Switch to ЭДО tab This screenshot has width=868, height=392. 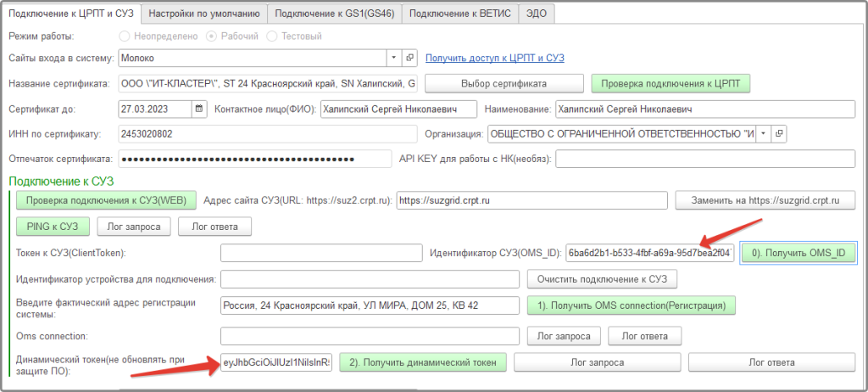click(x=537, y=14)
